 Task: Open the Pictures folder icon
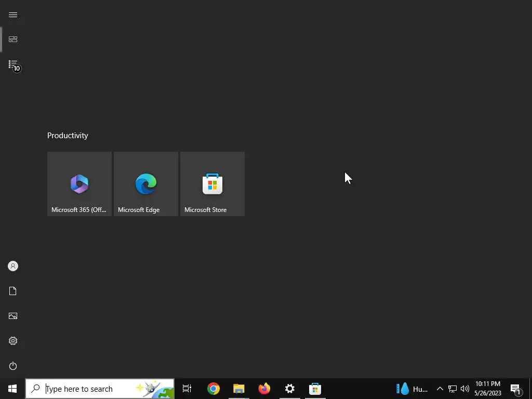13,316
